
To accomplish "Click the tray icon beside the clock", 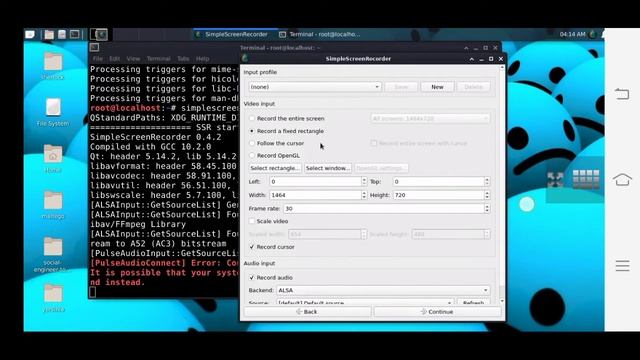I will pyautogui.click(x=593, y=34).
